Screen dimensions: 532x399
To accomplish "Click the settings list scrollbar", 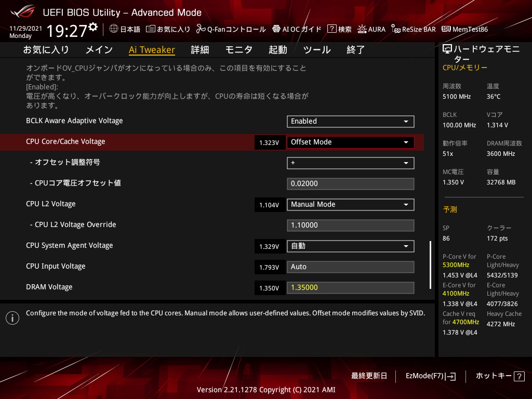I will click(x=430, y=265).
